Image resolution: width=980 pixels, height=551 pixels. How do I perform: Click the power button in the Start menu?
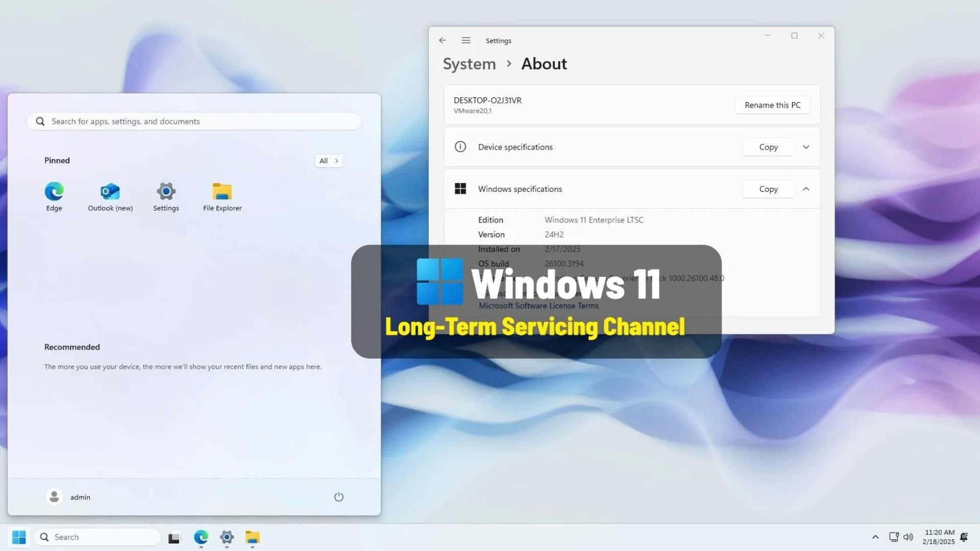(339, 496)
